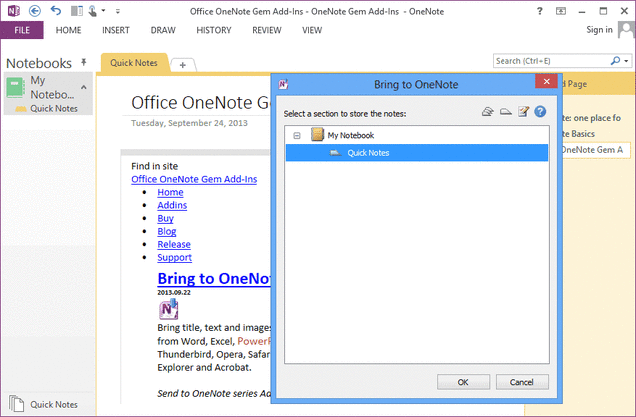Select My Notebook in notebooks pane
636x417 pixels.
point(52,87)
